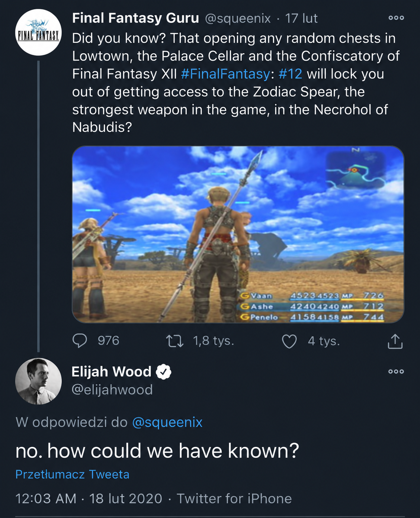Open the reply icon under the Final Fantasy Guru tweet
The height and width of the screenshot is (518, 420).
tap(80, 341)
